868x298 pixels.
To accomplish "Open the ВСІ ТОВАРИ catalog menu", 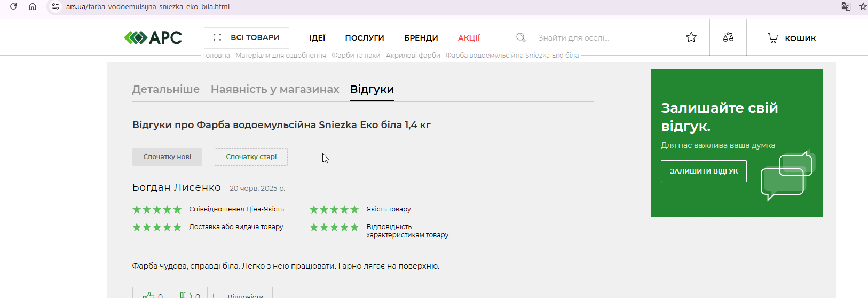I will tap(247, 37).
